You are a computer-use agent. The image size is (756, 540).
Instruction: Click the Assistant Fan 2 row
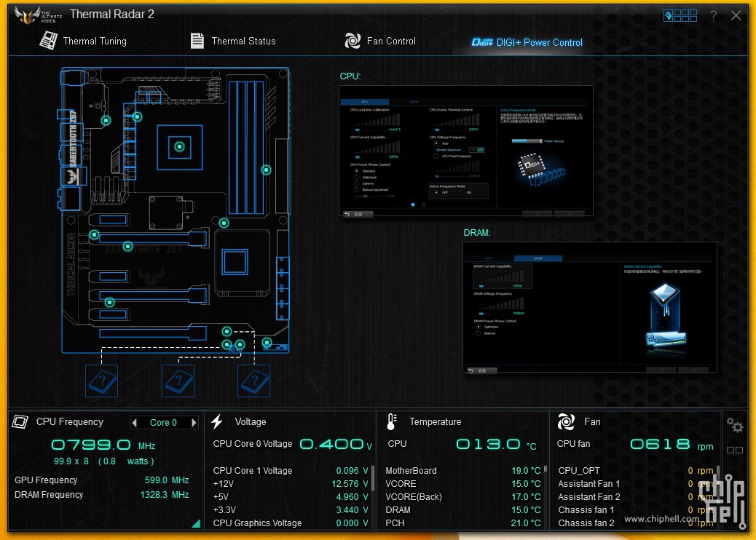[636, 496]
